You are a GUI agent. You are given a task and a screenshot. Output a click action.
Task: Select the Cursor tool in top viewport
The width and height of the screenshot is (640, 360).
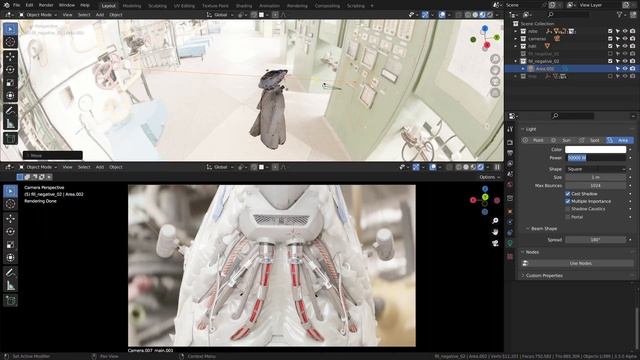click(x=11, y=42)
